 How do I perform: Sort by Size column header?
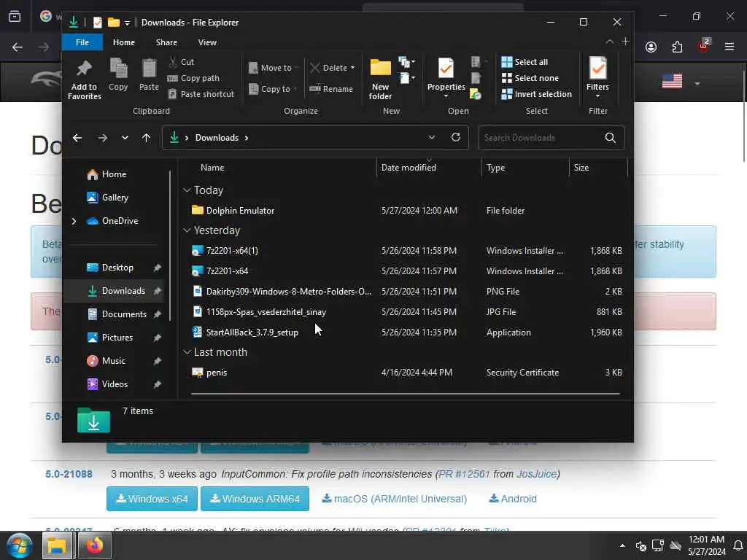tap(598, 168)
